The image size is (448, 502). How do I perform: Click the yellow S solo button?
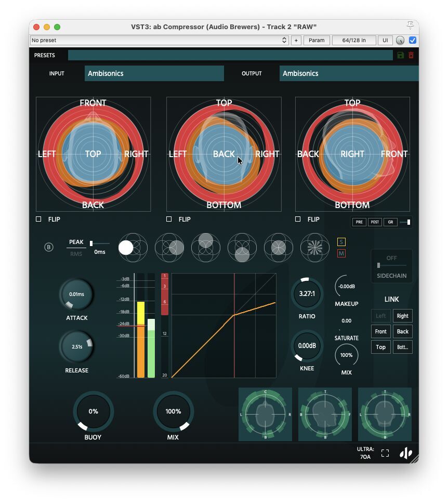click(x=341, y=242)
